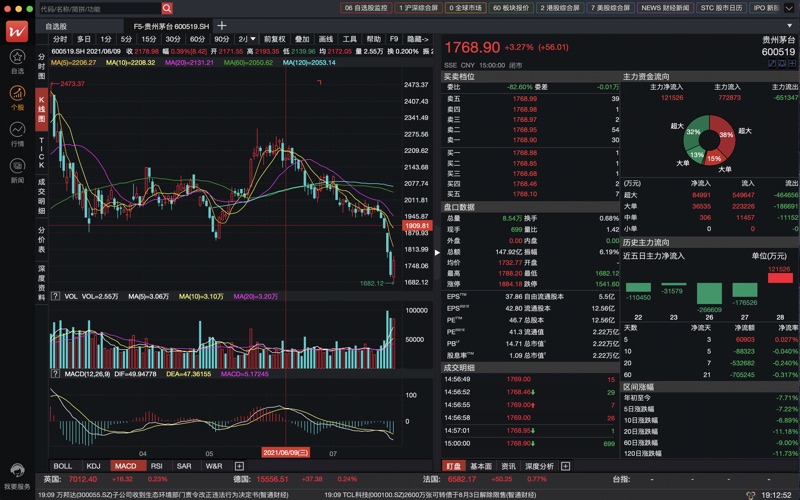
Task: Select KDJ indicator tab
Action: 93,466
